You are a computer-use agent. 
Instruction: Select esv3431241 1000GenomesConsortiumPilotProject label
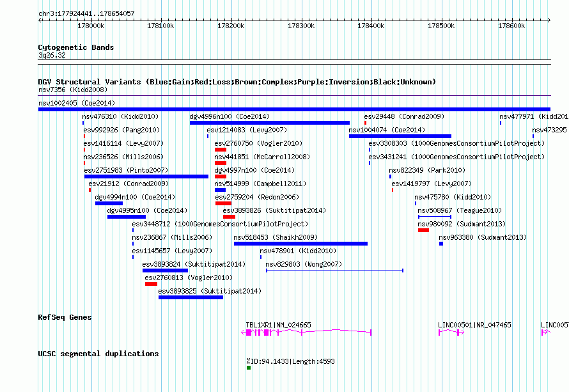[456, 157]
